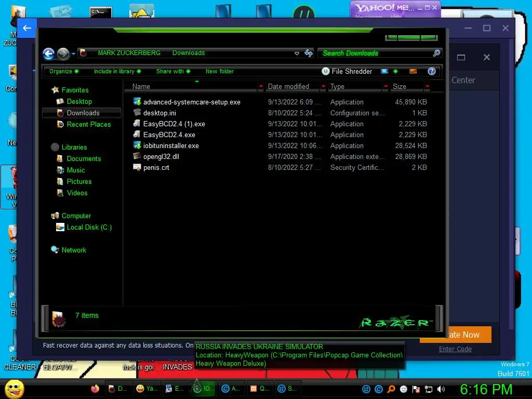Image resolution: width=532 pixels, height=399 pixels.
Task: Sort by Size column header
Action: [x=407, y=87]
